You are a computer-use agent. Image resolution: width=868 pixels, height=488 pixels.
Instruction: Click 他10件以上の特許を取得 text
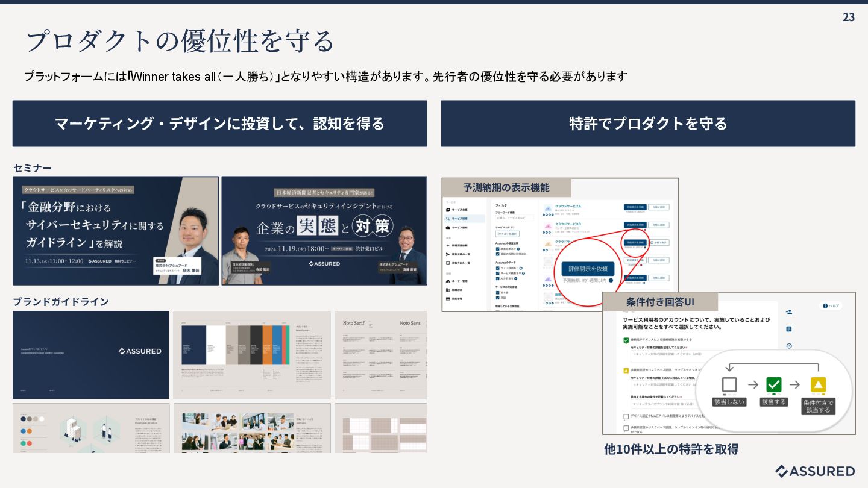coord(671,449)
